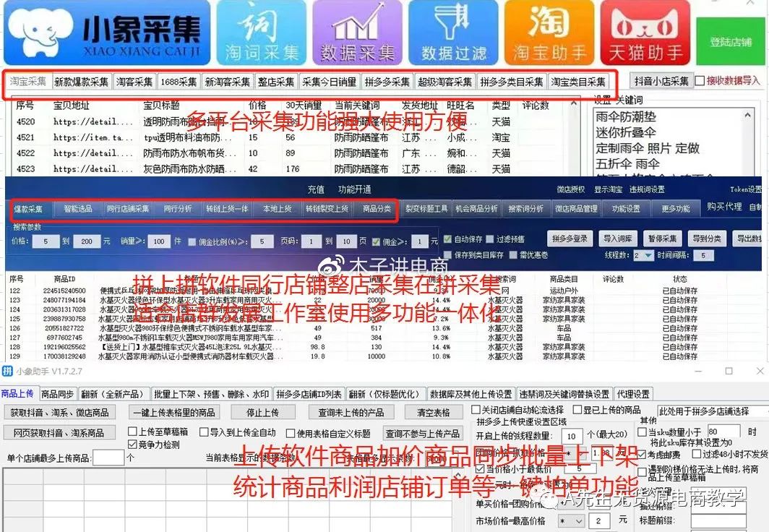769x532 pixels.
Task: Enable the 关闭店铺自动轮流选择 checkbox
Action: pyautogui.click(x=476, y=409)
